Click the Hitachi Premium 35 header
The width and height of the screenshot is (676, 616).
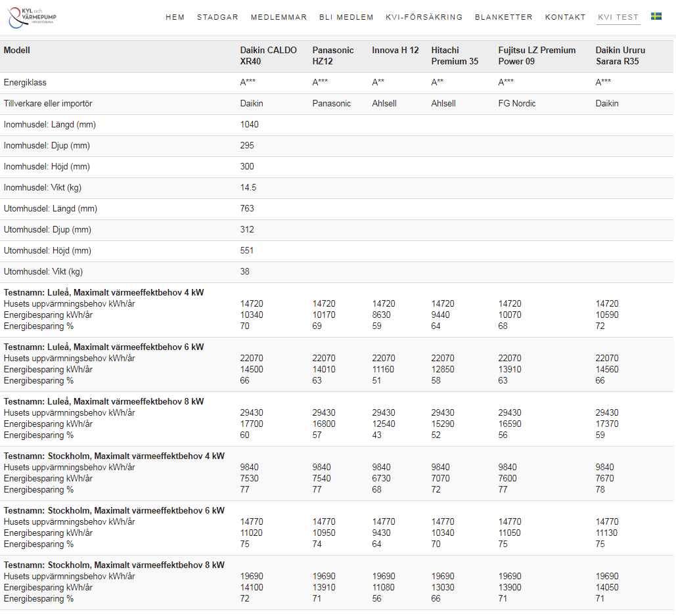click(x=455, y=56)
